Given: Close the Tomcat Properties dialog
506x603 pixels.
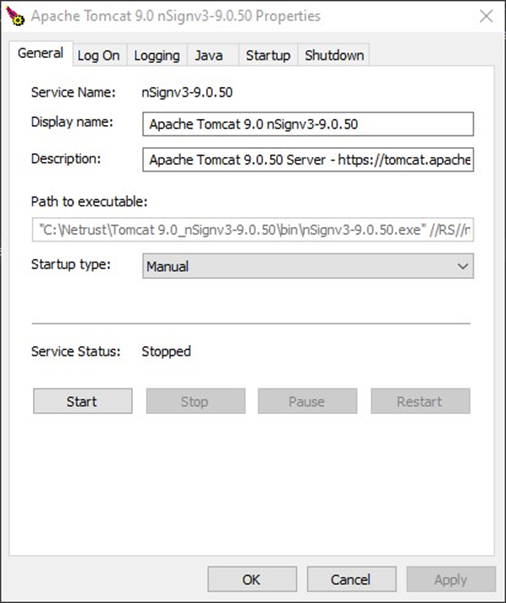Looking at the screenshot, I should click(486, 16).
